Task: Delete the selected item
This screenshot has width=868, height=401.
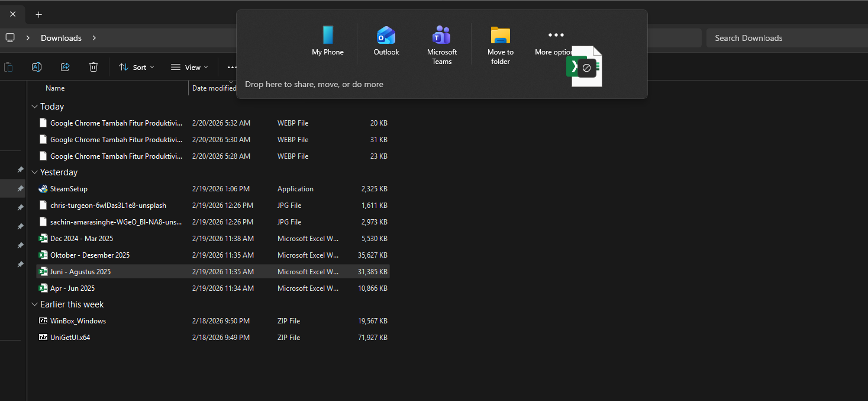Action: [93, 67]
